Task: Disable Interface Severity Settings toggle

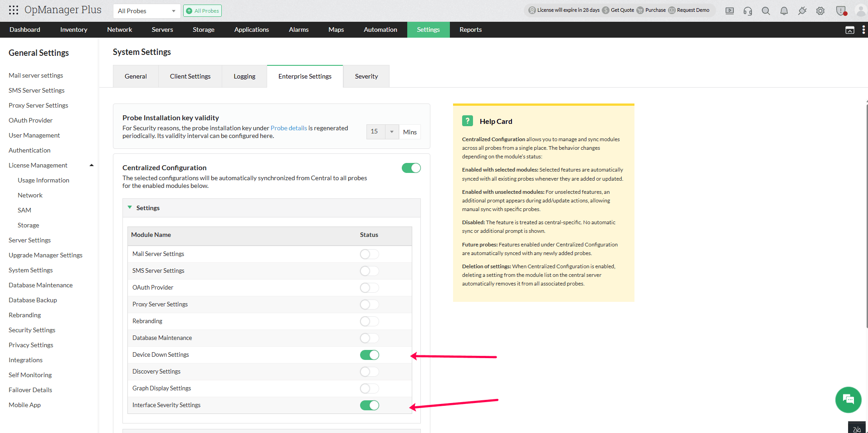Action: coord(369,405)
